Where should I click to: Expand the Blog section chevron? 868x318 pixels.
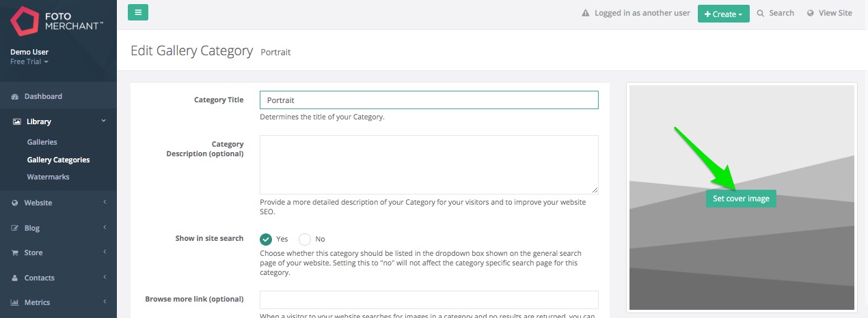click(105, 228)
